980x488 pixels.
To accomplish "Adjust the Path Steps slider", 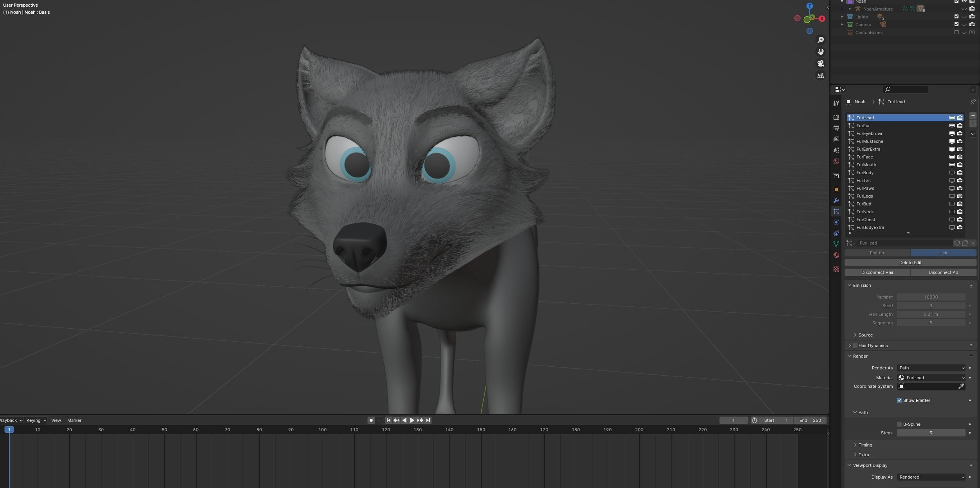I will click(931, 433).
